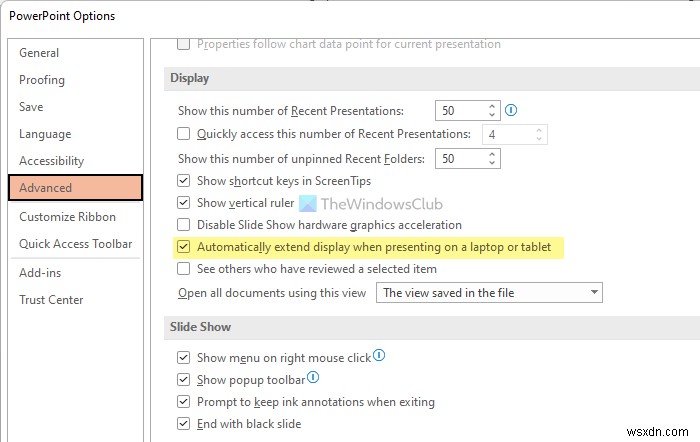
Task: Click the Recent Presentations number field
Action: 458,110
